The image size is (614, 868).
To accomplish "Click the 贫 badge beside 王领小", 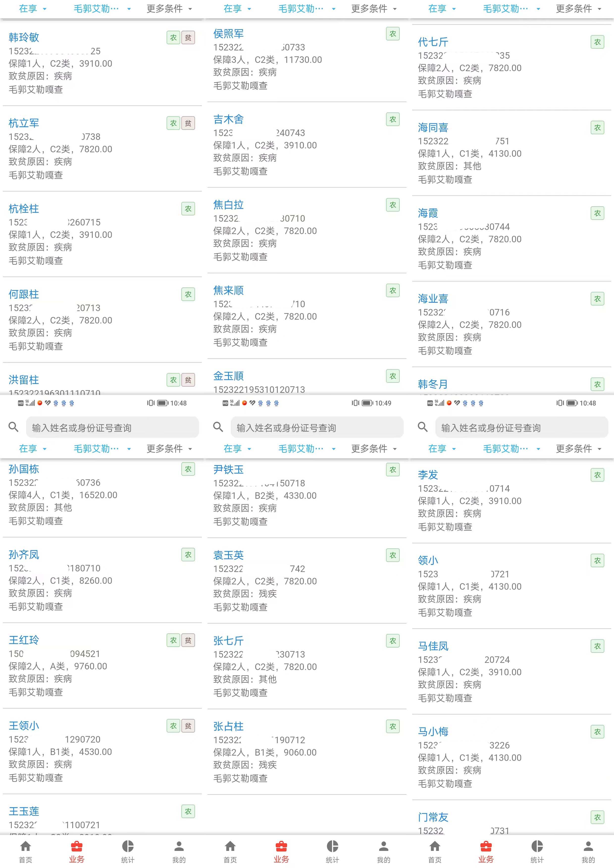I will (x=188, y=725).
